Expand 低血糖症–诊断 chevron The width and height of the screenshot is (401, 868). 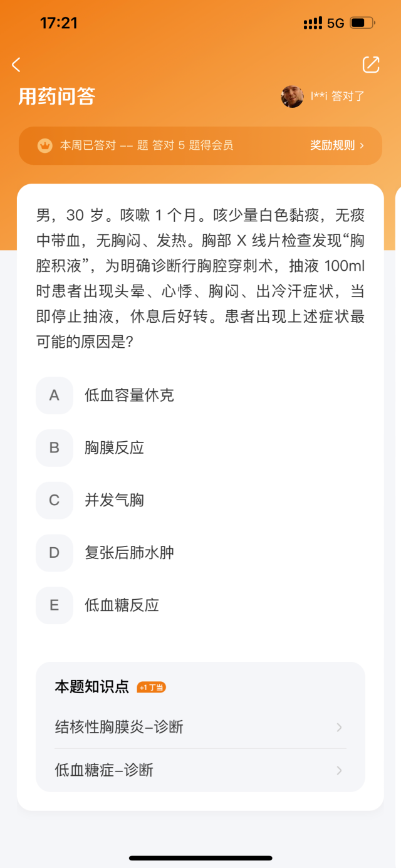339,770
